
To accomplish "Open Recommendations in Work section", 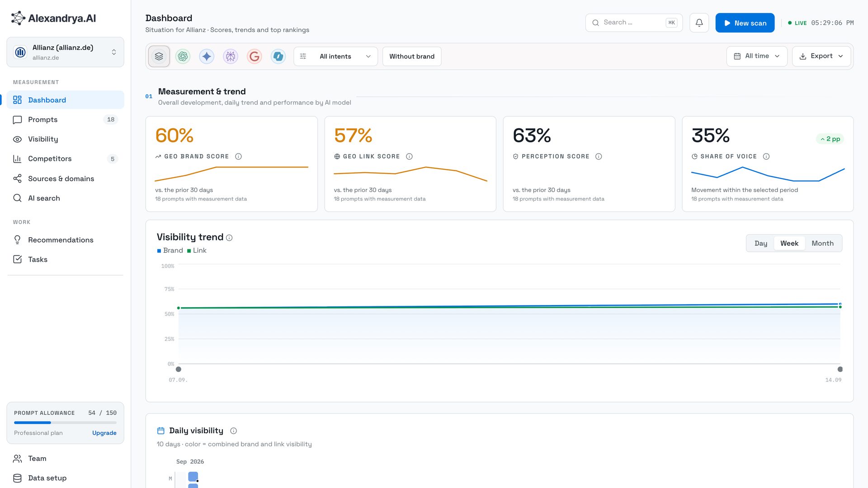I will pos(65,240).
